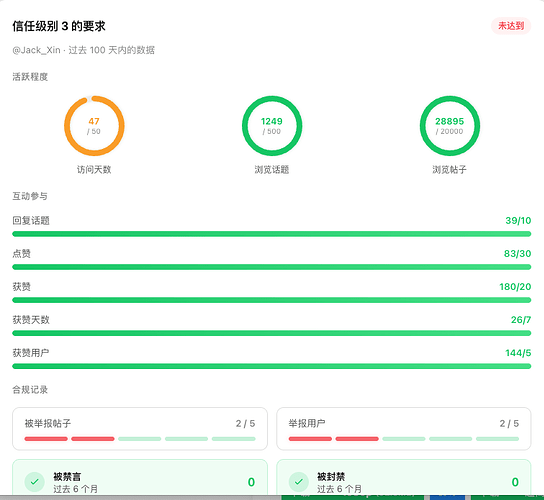Click the 26/7 value
The height and width of the screenshot is (500, 544).
tap(521, 320)
